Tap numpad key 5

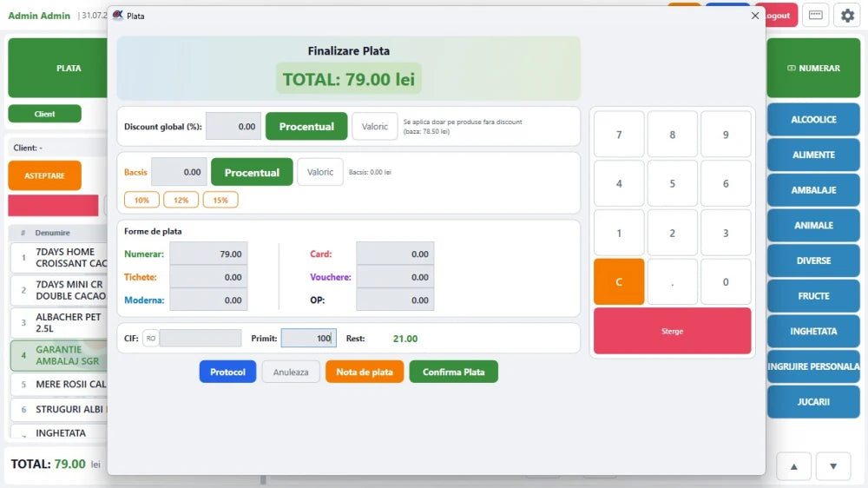click(672, 183)
